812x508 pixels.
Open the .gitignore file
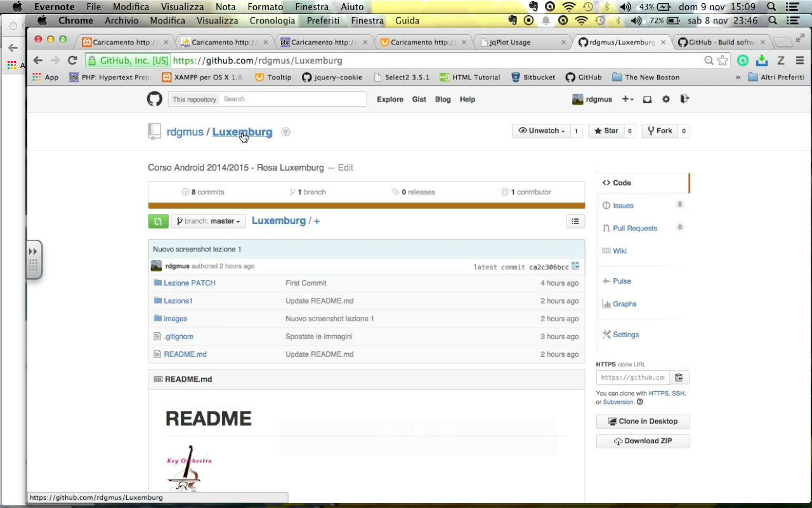pyautogui.click(x=179, y=337)
